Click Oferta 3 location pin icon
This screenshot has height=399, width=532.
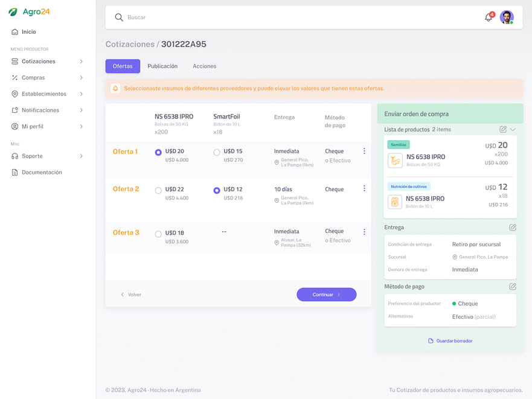coord(277,243)
